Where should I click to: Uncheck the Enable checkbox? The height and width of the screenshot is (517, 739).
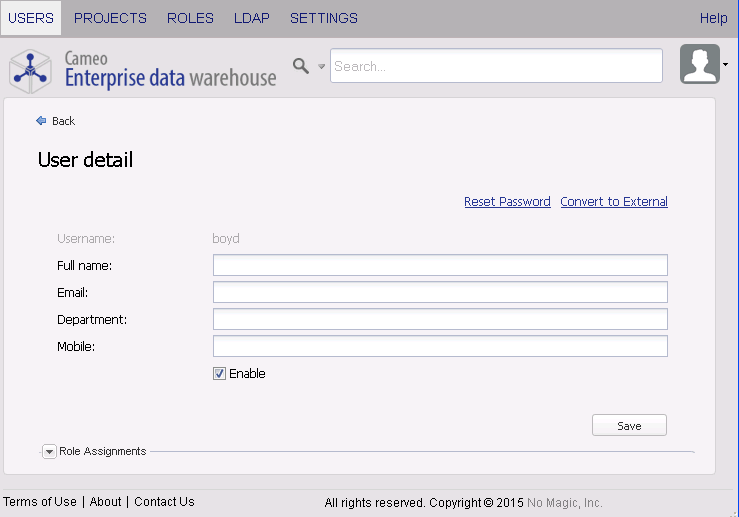[219, 374]
